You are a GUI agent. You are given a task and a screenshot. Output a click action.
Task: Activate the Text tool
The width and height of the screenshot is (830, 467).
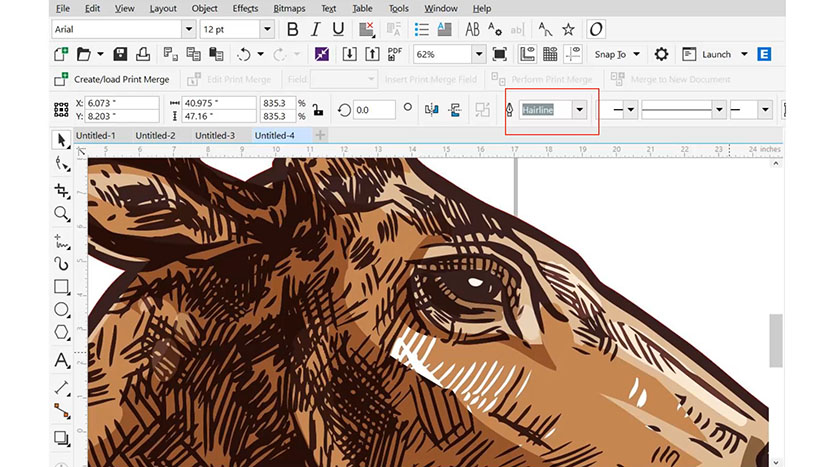62,360
